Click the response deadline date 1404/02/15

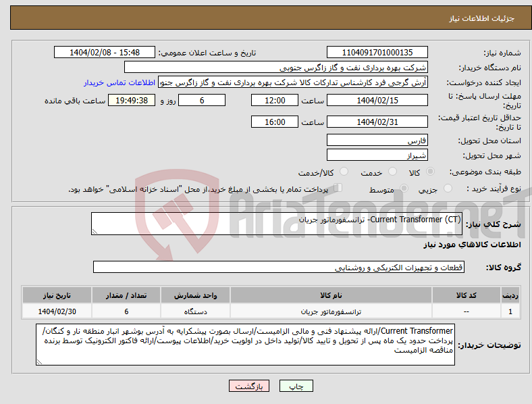(x=377, y=100)
